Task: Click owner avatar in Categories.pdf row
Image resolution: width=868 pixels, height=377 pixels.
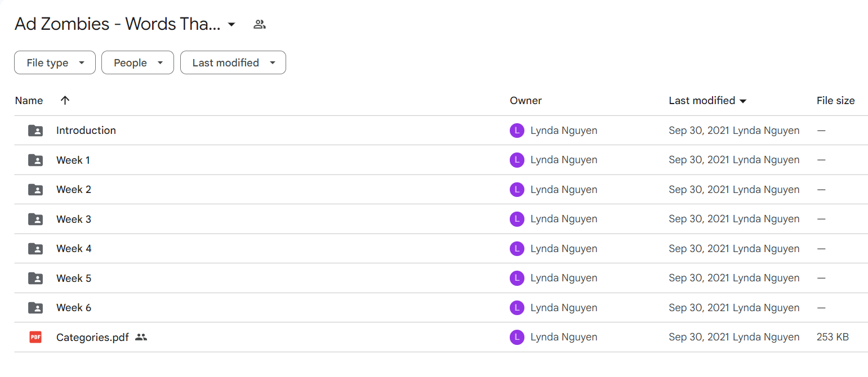Action: pos(517,338)
